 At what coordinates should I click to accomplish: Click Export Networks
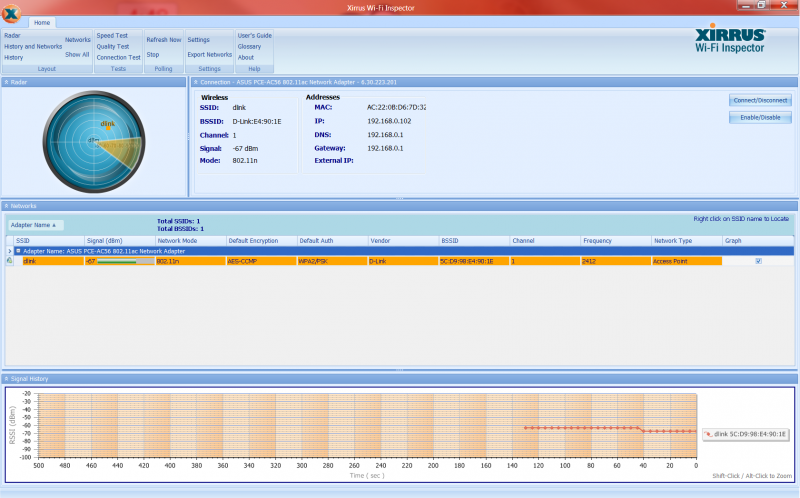(x=210, y=55)
